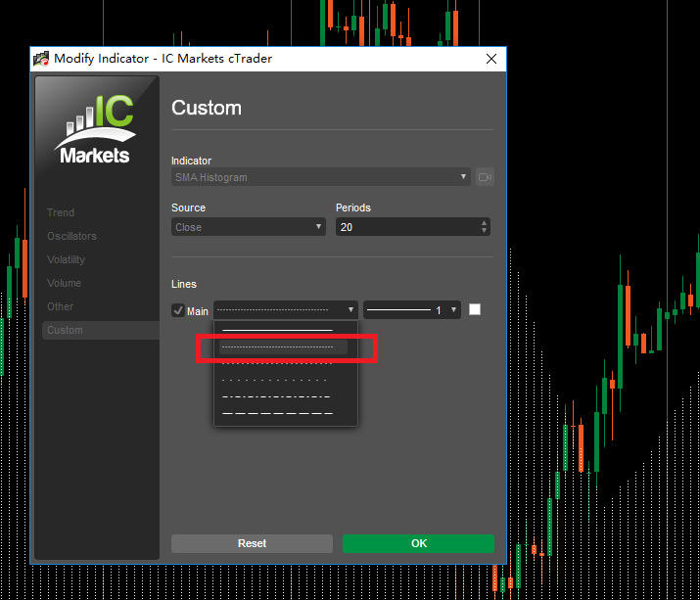Click the cTrader app icon in title bar
This screenshot has height=600, width=700.
point(41,59)
